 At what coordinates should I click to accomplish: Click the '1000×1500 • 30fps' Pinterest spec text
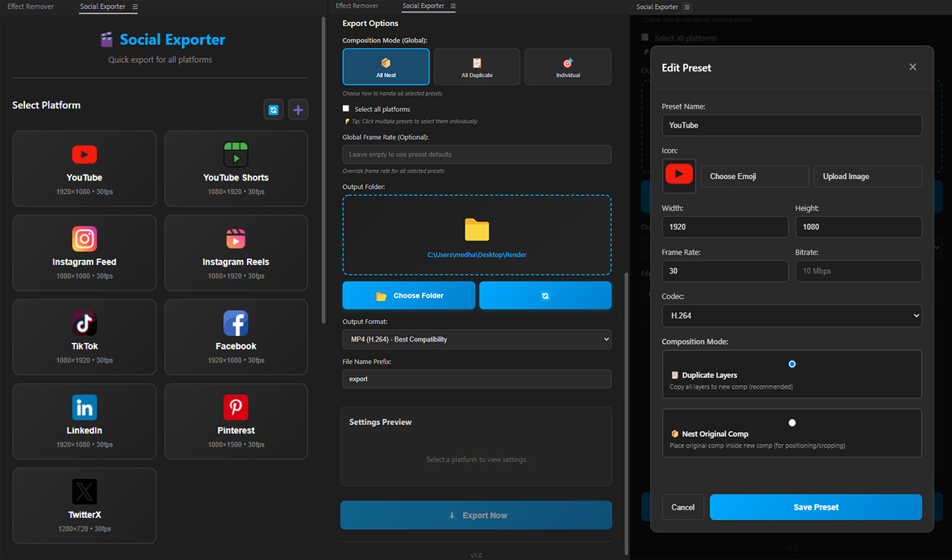coord(236,444)
